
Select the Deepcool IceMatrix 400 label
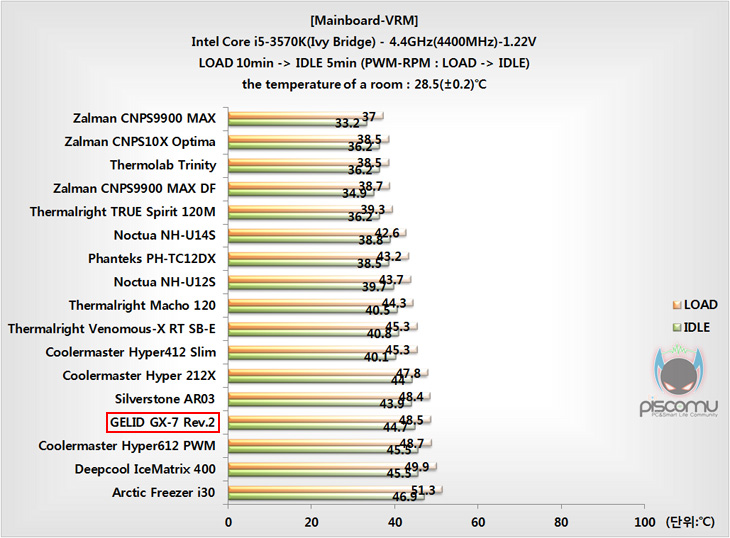(145, 469)
